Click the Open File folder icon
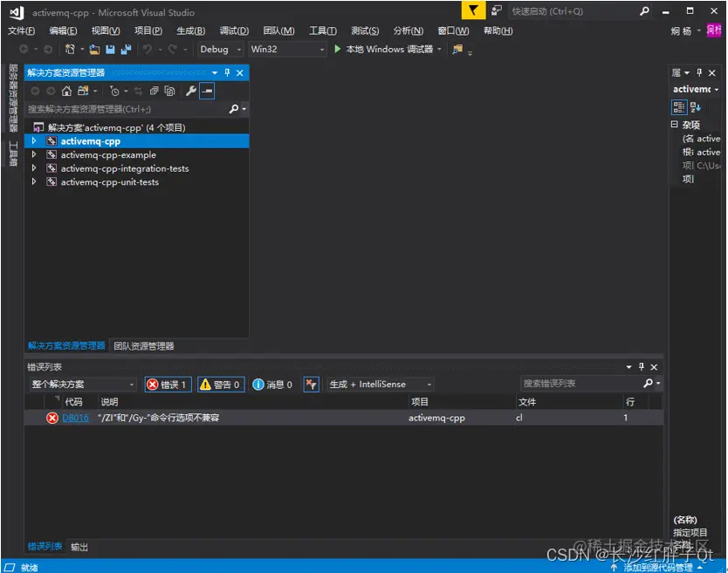This screenshot has height=573, width=728. 95,49
